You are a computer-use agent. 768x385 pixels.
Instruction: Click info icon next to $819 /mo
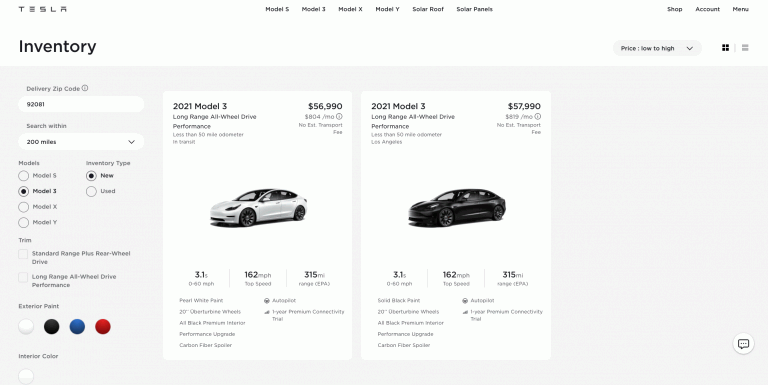(x=537, y=117)
